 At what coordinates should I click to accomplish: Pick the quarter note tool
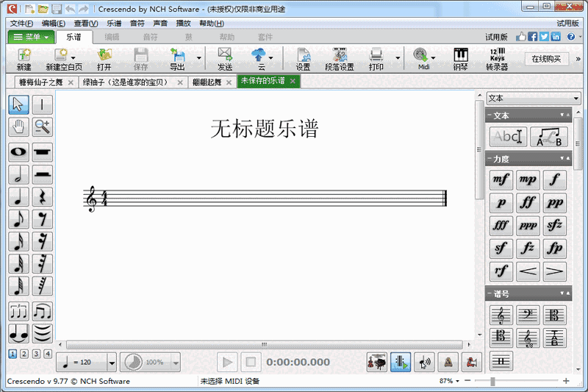(18, 197)
